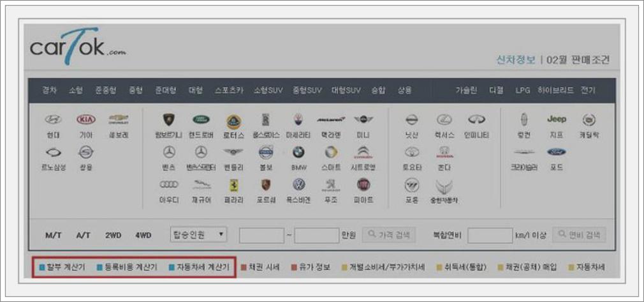Select the Hyundai (현대) brand logo
This screenshot has width=644, height=302.
tap(53, 119)
